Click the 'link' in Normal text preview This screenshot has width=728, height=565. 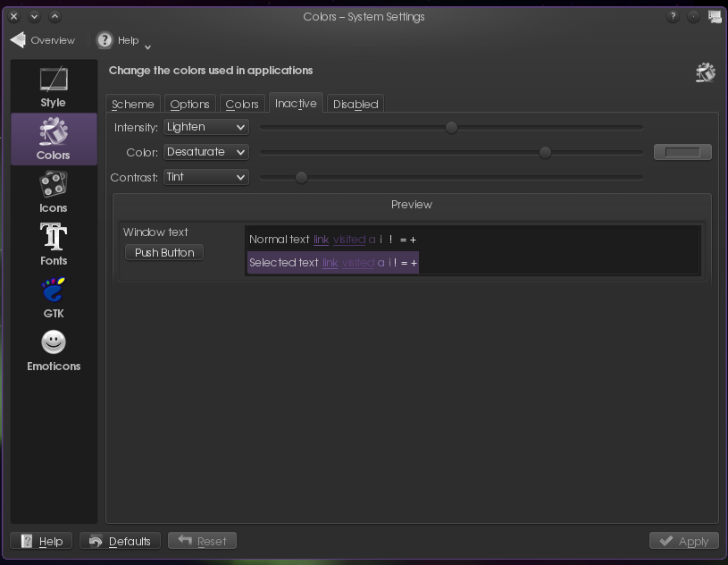[x=322, y=240]
